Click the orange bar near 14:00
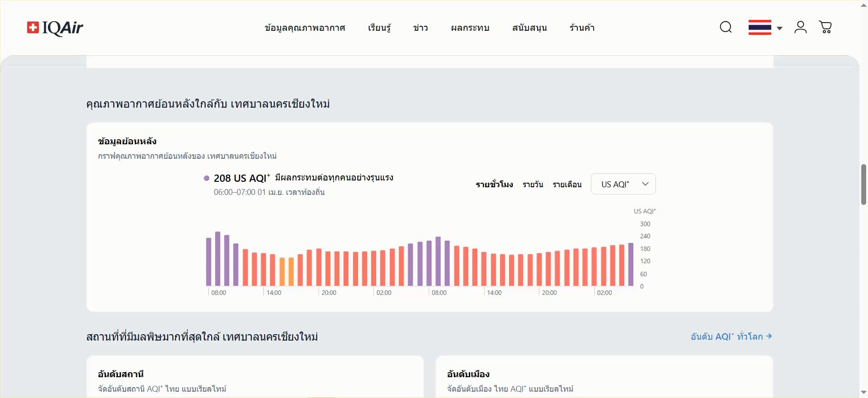868x398 pixels. point(282,272)
